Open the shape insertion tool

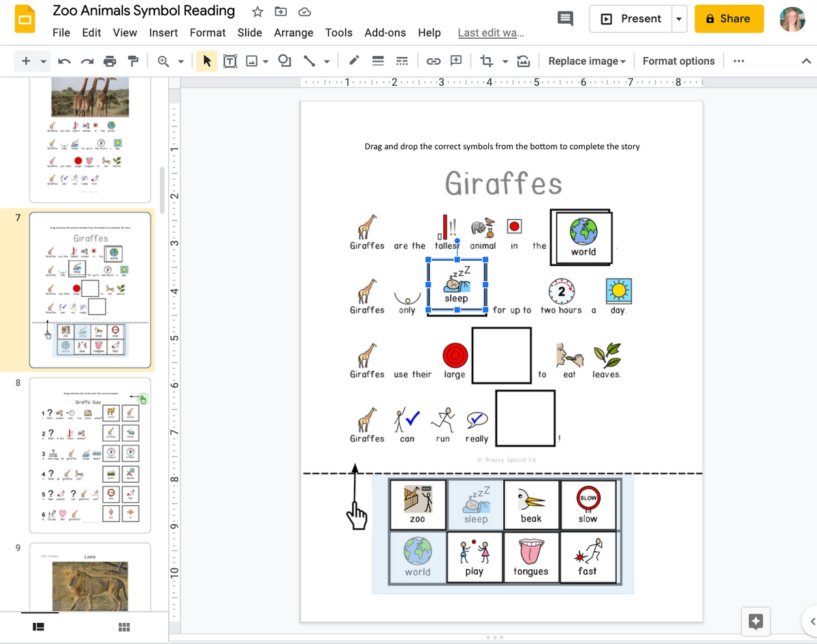[284, 61]
